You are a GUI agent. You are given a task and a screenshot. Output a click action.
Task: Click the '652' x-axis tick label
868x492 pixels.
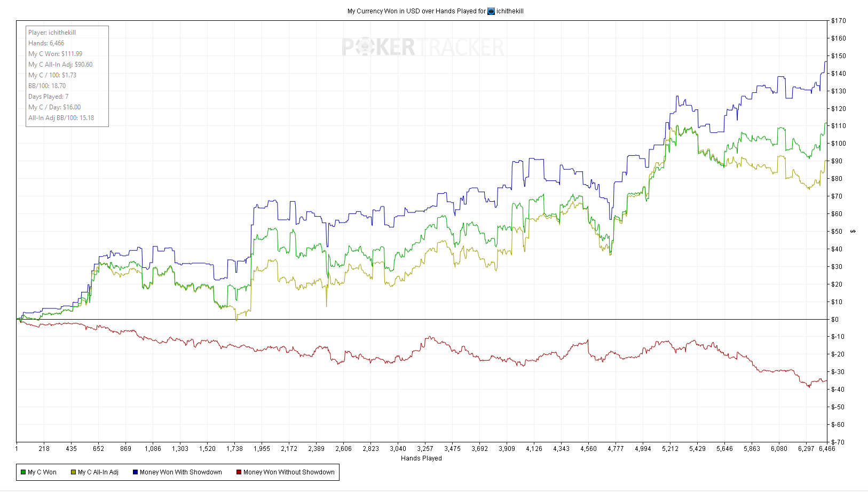pyautogui.click(x=99, y=449)
